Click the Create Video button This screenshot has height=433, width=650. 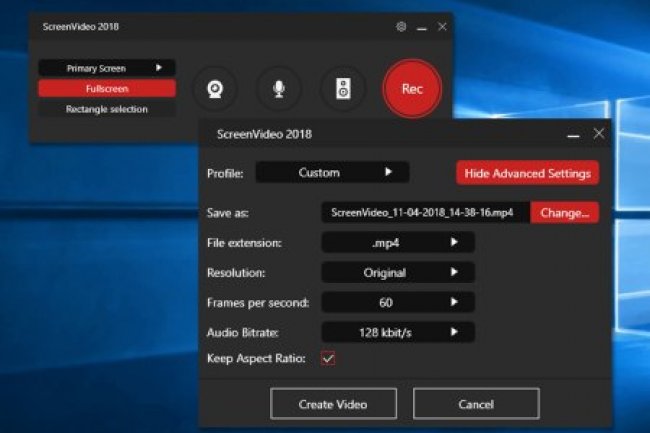tap(333, 404)
